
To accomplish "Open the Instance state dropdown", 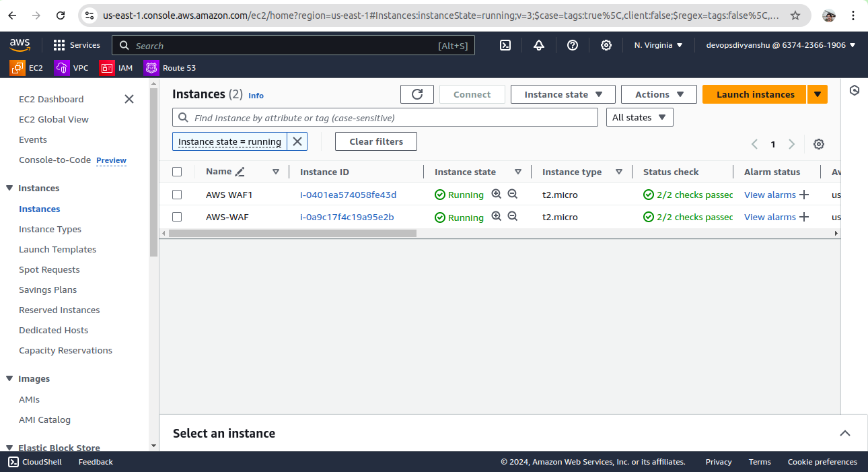I will [x=563, y=94].
